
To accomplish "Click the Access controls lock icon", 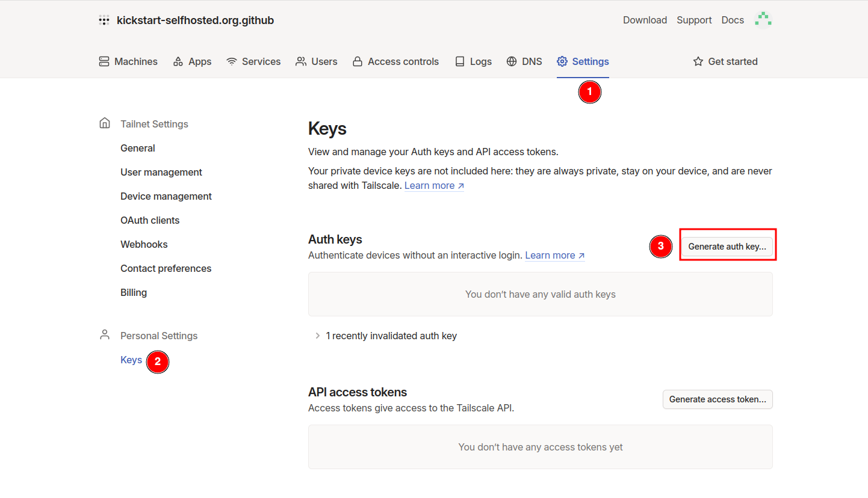I will [358, 61].
